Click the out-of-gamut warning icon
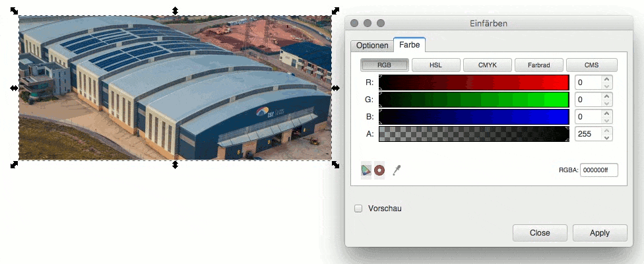This screenshot has height=264, width=644. click(379, 170)
